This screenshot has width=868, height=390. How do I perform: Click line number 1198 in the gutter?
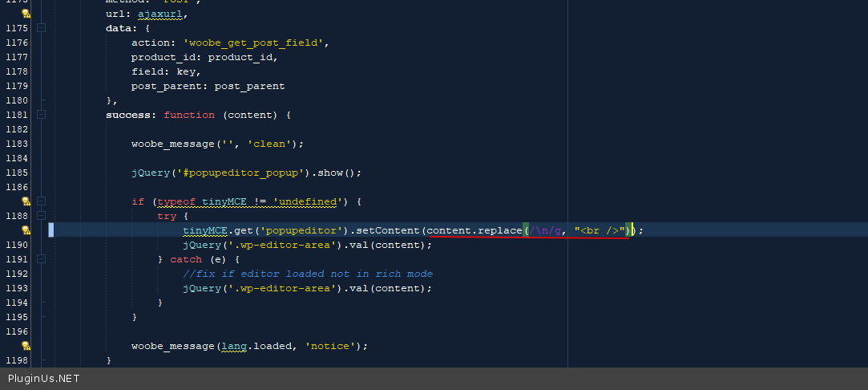pyautogui.click(x=16, y=360)
